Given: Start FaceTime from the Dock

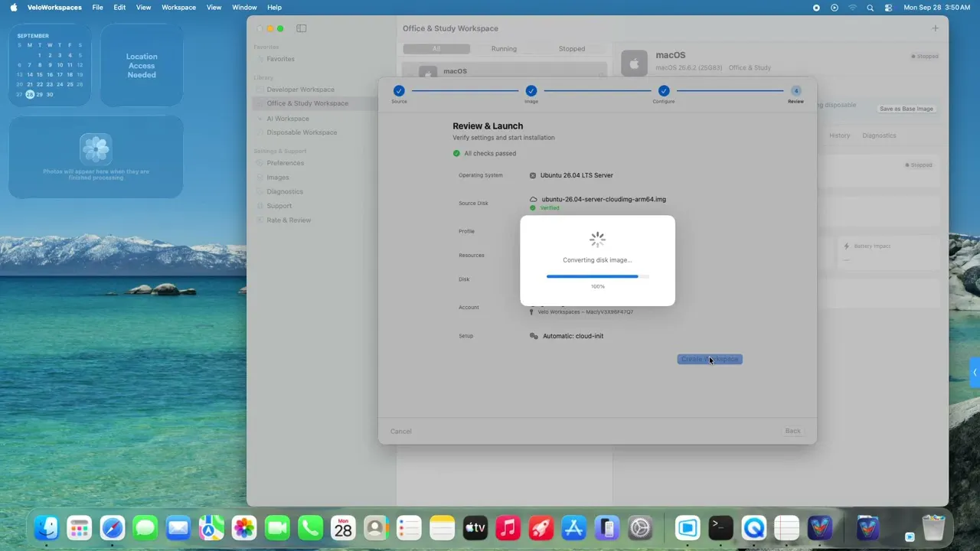Looking at the screenshot, I should [277, 528].
